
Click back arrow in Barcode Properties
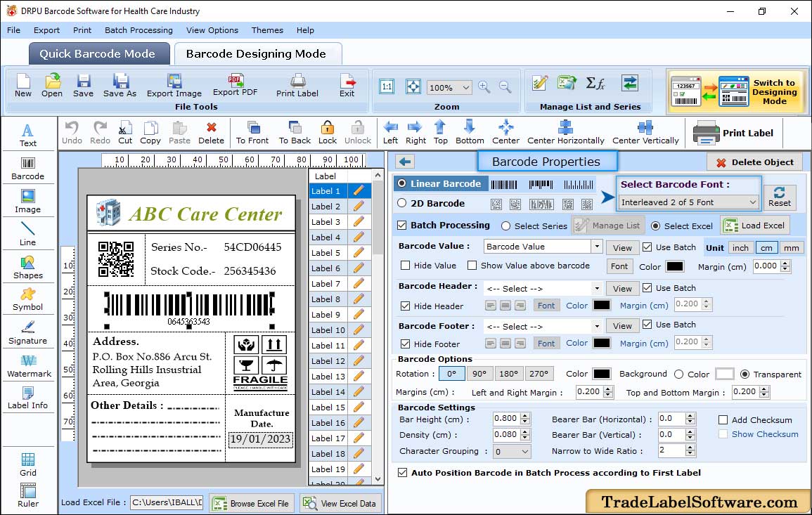(x=405, y=162)
